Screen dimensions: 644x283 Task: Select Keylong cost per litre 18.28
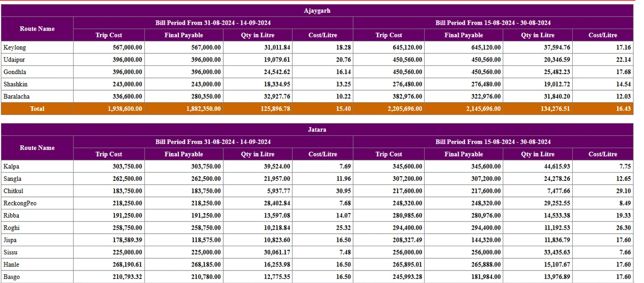344,47
